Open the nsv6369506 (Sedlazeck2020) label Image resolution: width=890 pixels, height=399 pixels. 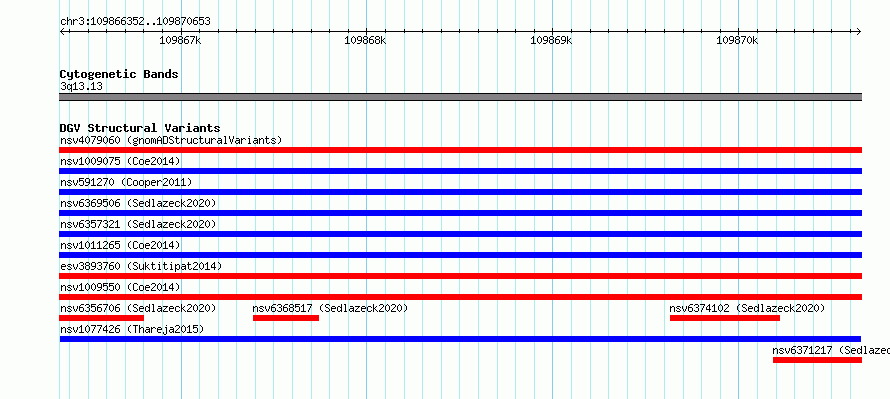click(x=138, y=203)
